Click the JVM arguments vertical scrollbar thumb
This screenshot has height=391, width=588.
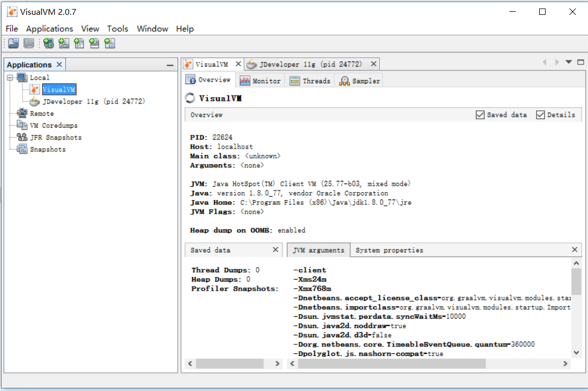tap(576, 282)
